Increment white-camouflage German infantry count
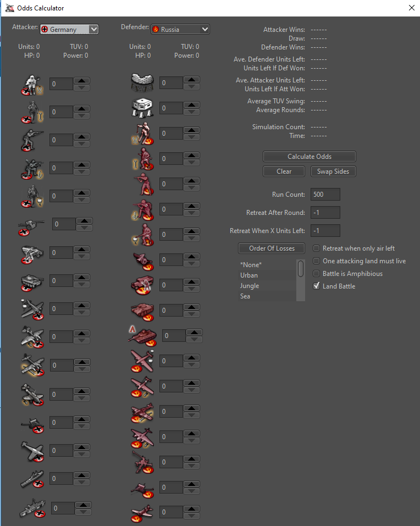 81,80
